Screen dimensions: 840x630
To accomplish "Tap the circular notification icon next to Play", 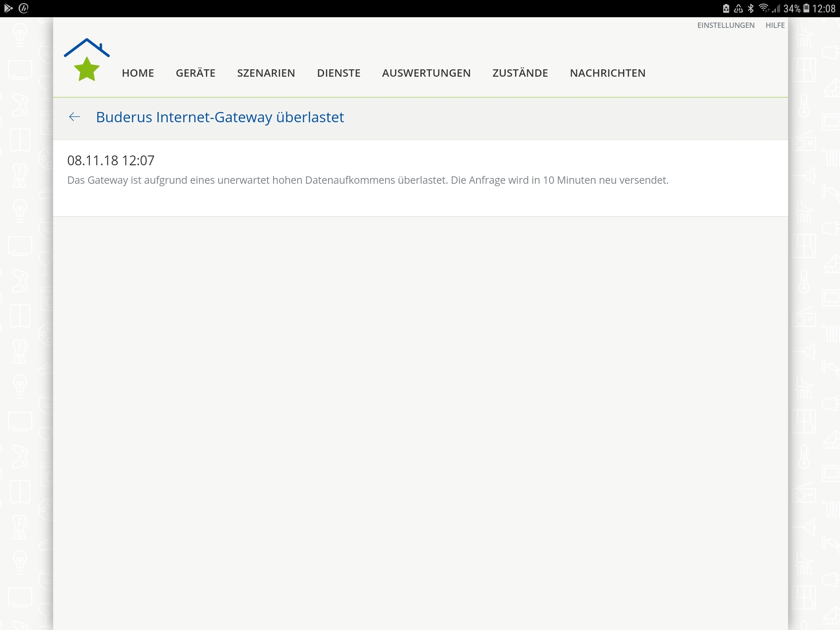I will (x=24, y=8).
